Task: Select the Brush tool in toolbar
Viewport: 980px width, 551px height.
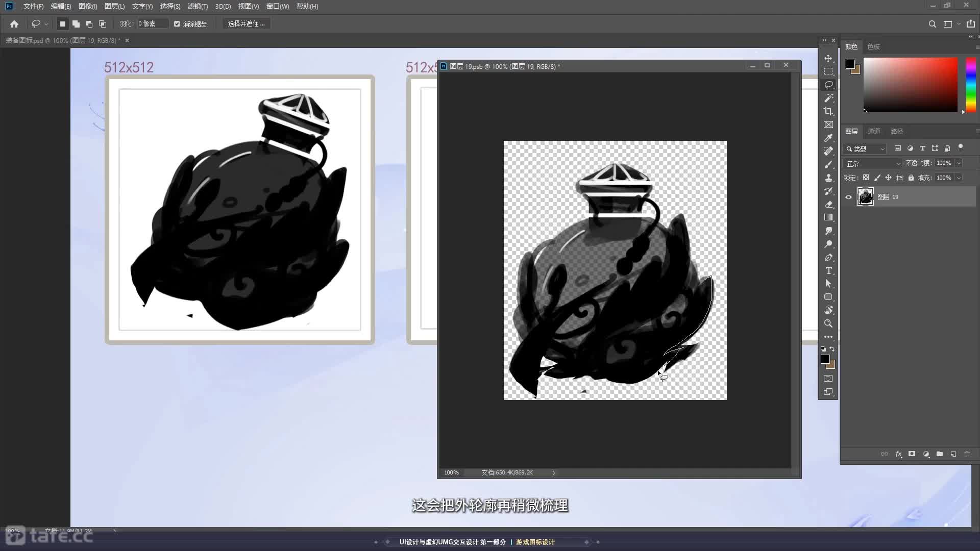Action: pos(828,164)
